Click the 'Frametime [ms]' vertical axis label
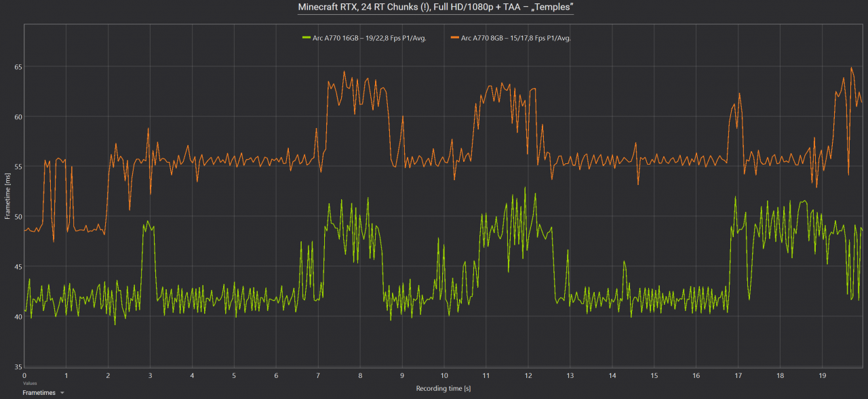 (7, 196)
